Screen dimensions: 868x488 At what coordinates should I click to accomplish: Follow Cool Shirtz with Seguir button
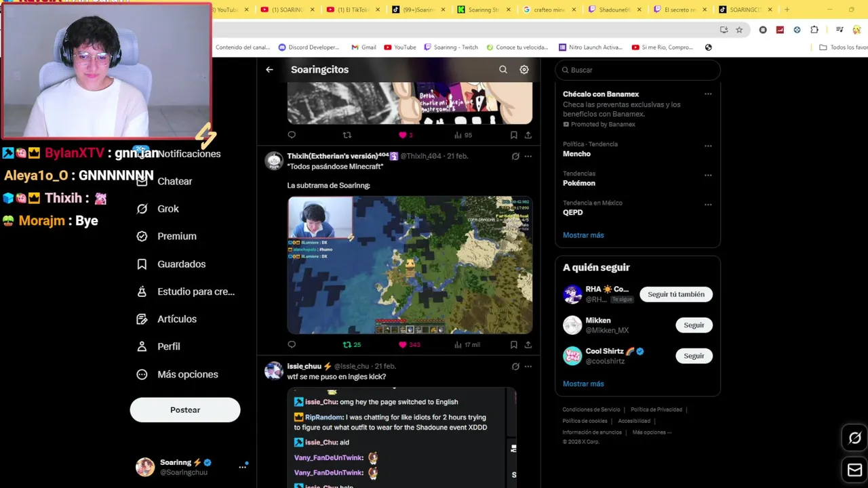(x=694, y=356)
